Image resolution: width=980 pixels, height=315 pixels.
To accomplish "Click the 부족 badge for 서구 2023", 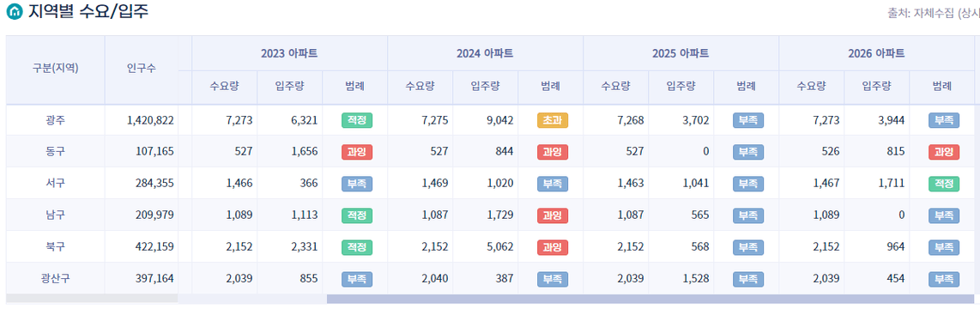I will (x=357, y=184).
